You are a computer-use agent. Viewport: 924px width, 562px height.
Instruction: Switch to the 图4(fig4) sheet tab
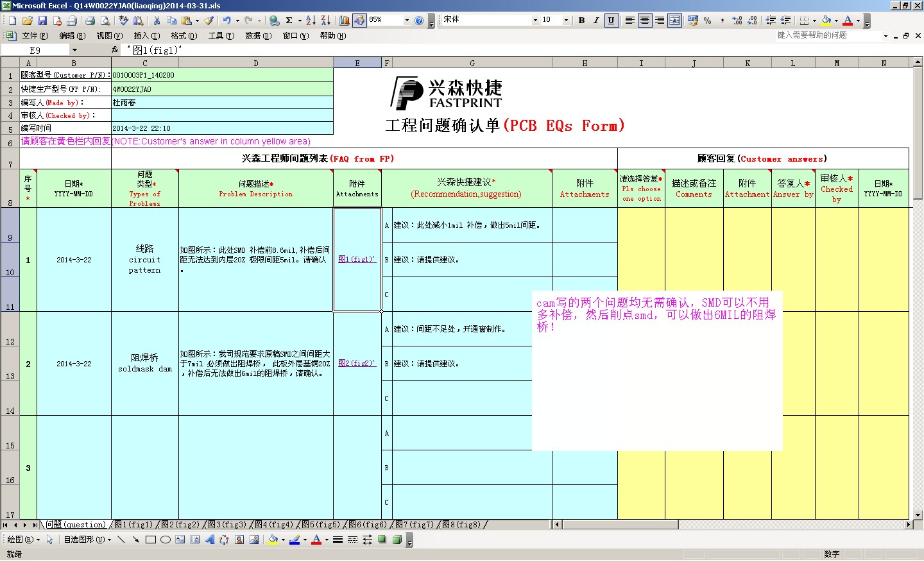274,525
